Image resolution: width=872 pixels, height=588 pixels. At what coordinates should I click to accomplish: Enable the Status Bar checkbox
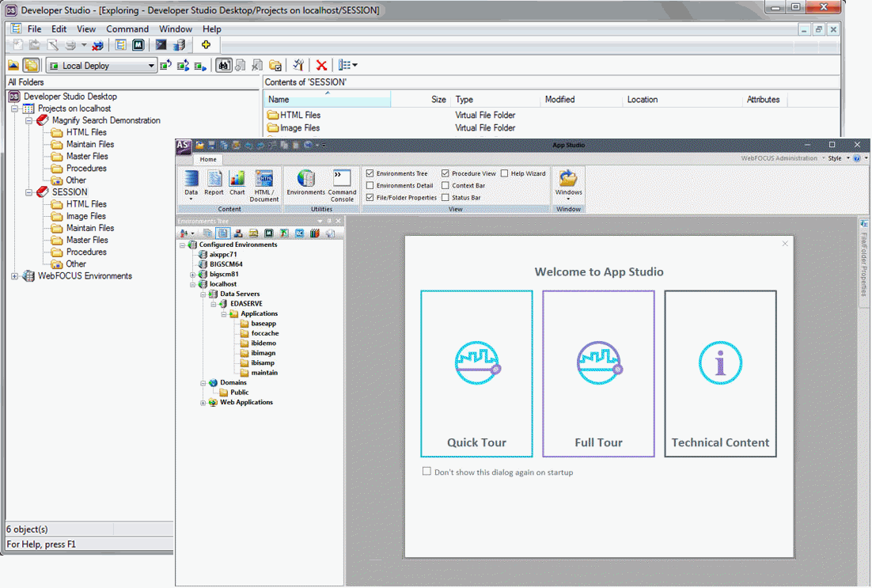(x=445, y=197)
